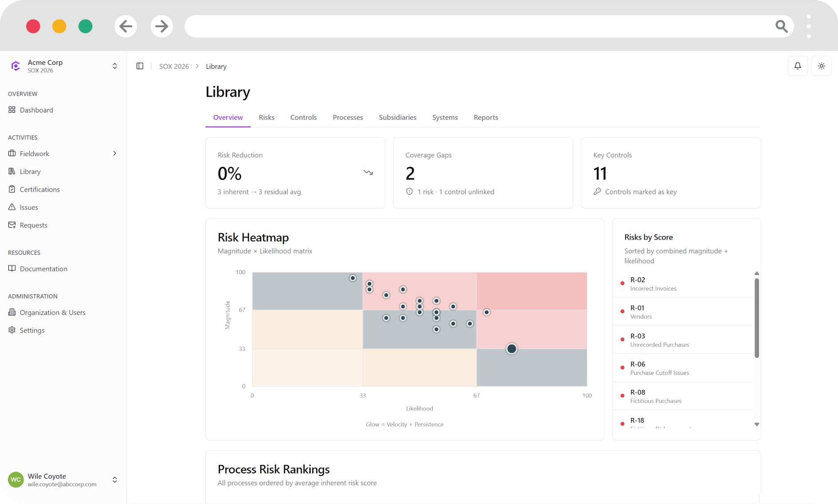This screenshot has height=504, width=838.
Task: Switch to the Controls tab
Action: pyautogui.click(x=303, y=118)
